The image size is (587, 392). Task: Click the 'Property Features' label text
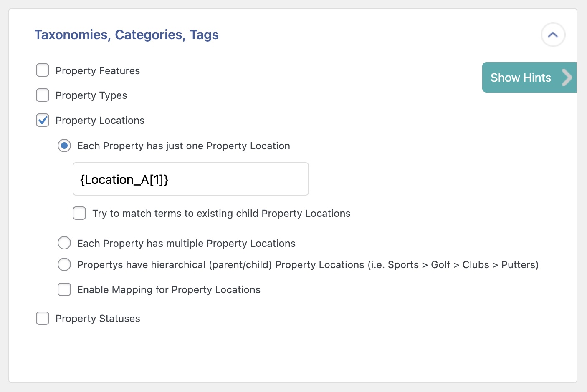pos(97,70)
